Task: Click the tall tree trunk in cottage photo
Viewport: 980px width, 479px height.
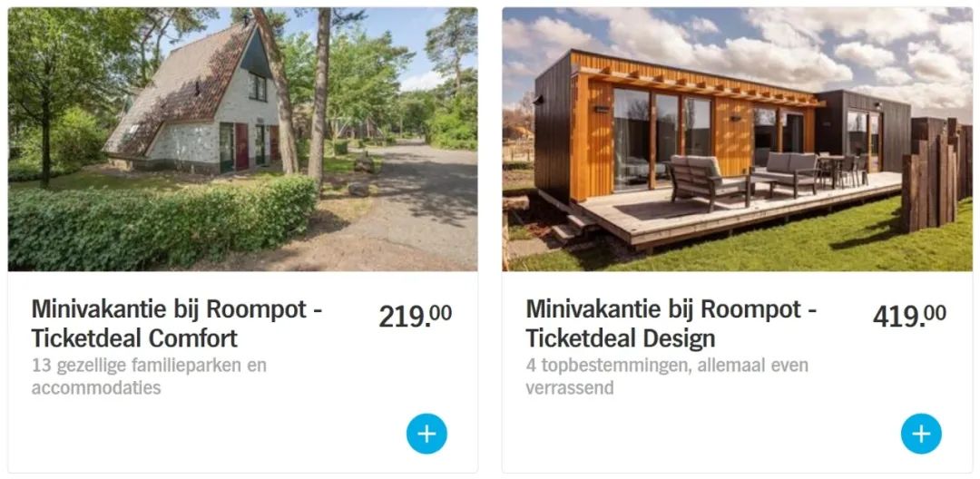Action: coord(320,93)
